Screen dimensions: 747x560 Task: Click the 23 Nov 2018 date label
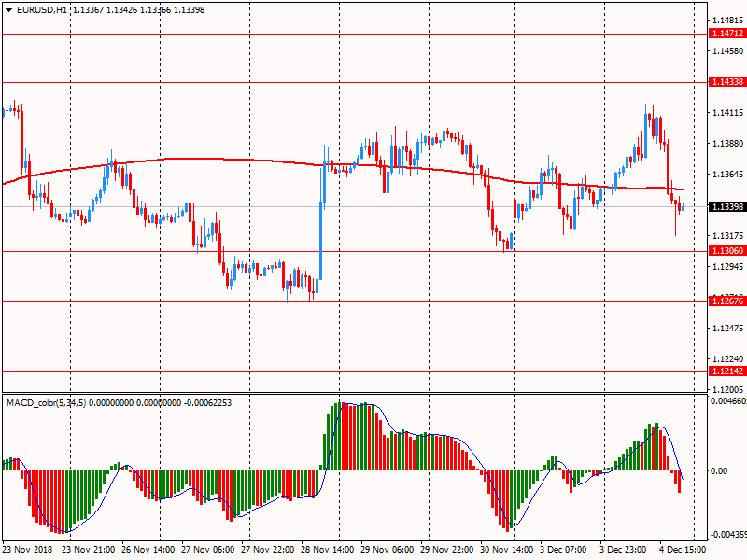click(x=28, y=551)
